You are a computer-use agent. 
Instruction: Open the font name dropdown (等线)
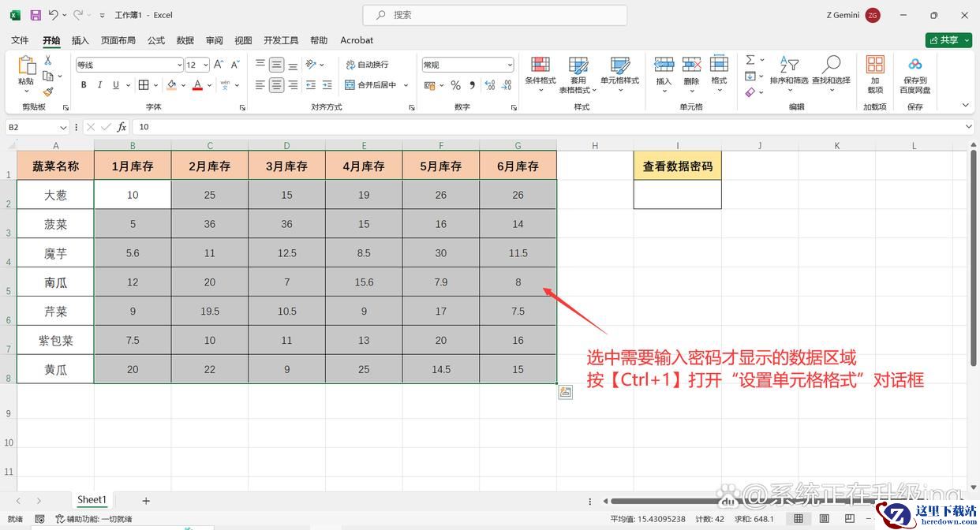(179, 65)
